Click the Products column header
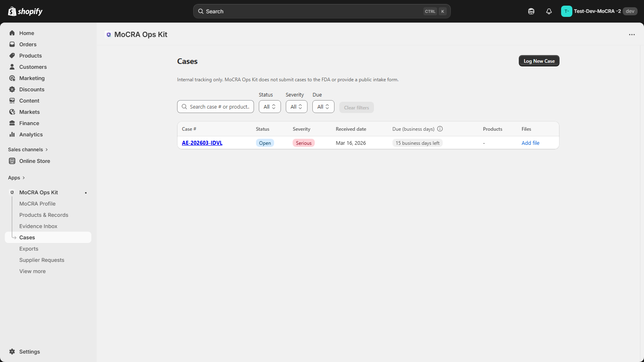Screen dimensions: 644x362 [x=493, y=129]
